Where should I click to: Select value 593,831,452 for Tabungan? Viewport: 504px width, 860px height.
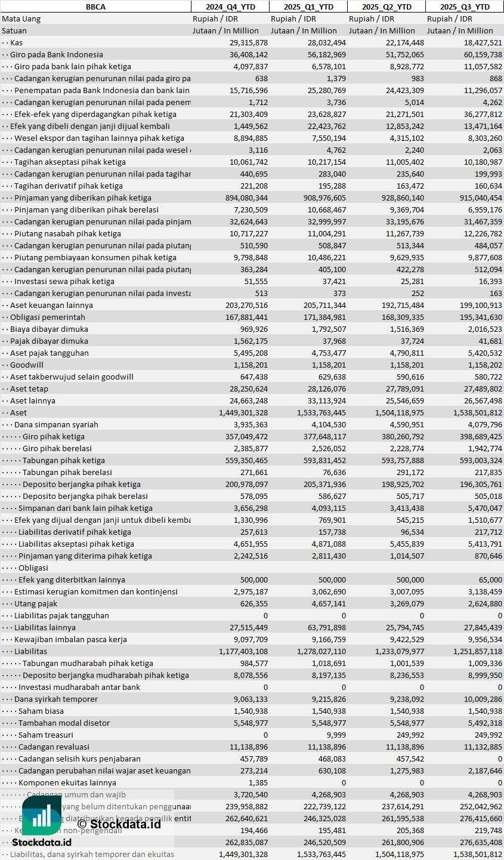tap(324, 460)
